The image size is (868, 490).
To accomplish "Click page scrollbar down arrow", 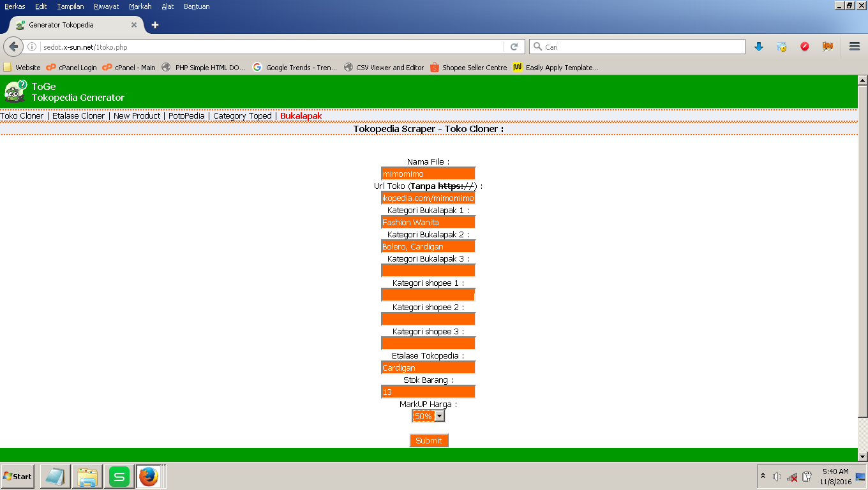I will 862,457.
